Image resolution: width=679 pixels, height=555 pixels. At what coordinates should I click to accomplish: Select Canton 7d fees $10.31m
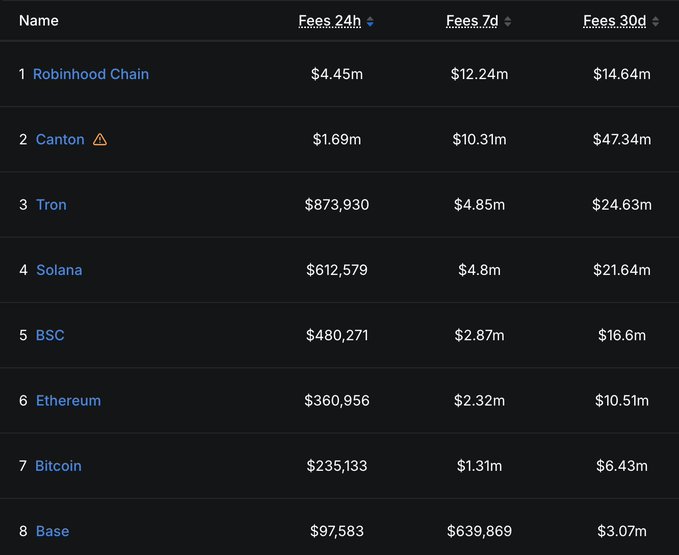pos(479,139)
